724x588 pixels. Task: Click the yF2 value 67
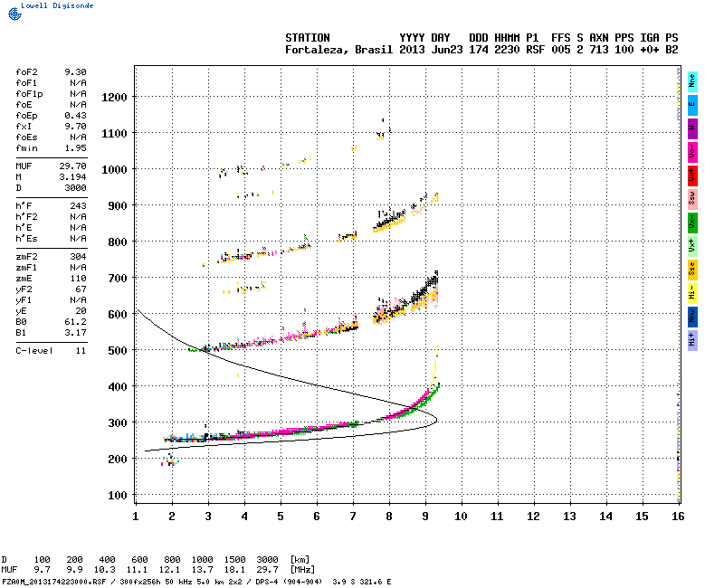point(81,289)
